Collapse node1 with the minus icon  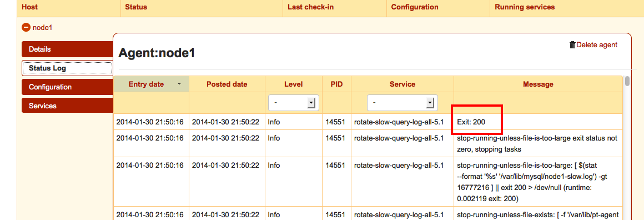(26, 28)
